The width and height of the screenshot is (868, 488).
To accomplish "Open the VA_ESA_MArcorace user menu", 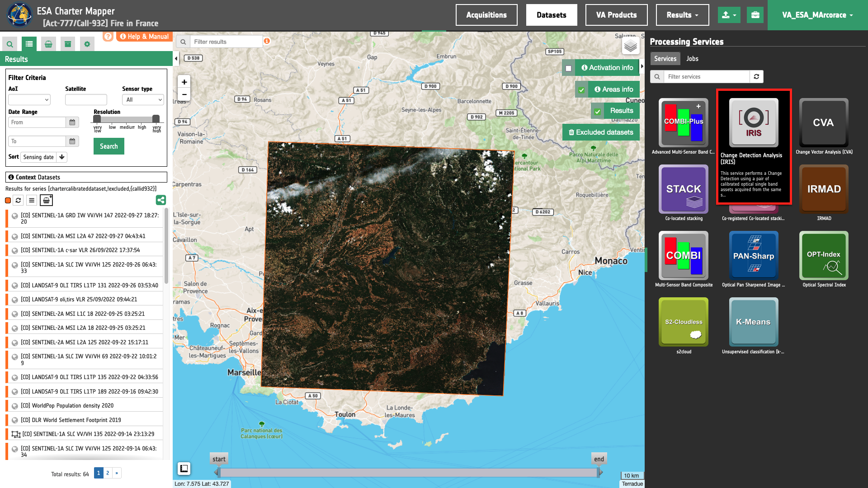I will (x=817, y=15).
